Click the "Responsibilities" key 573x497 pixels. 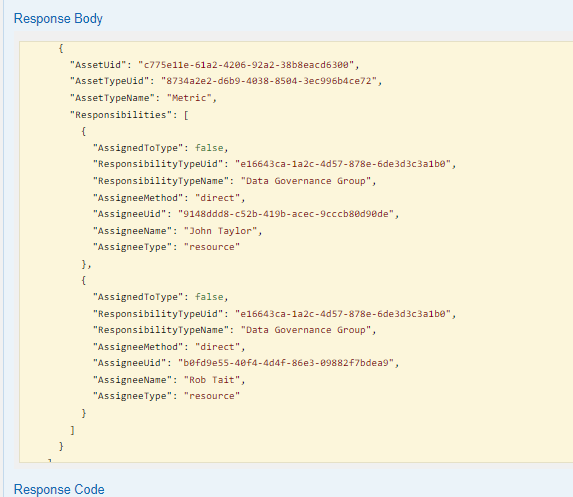click(121, 115)
